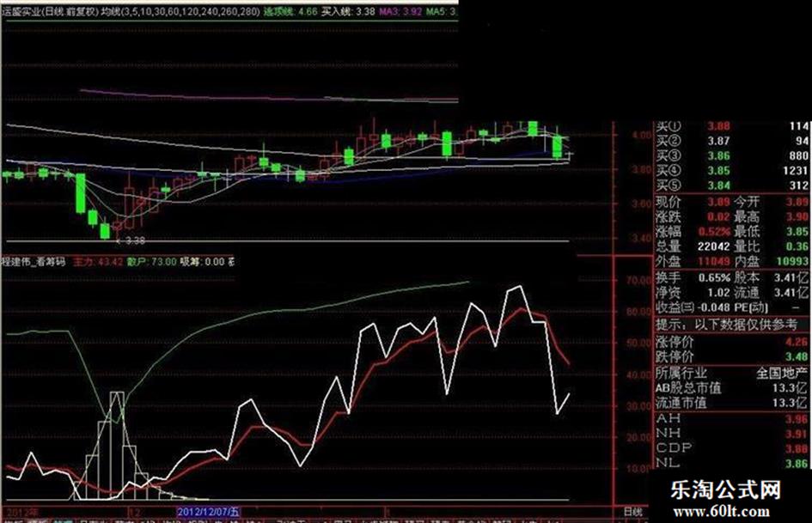Click the 散户: 73.00 readout

tap(152, 261)
